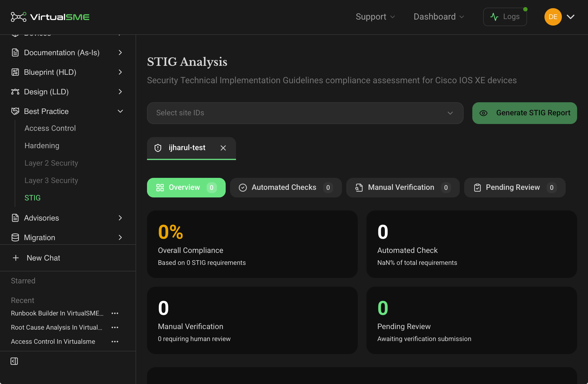The width and height of the screenshot is (588, 384).
Task: Click the Pending Review summary card
Action: tap(472, 320)
